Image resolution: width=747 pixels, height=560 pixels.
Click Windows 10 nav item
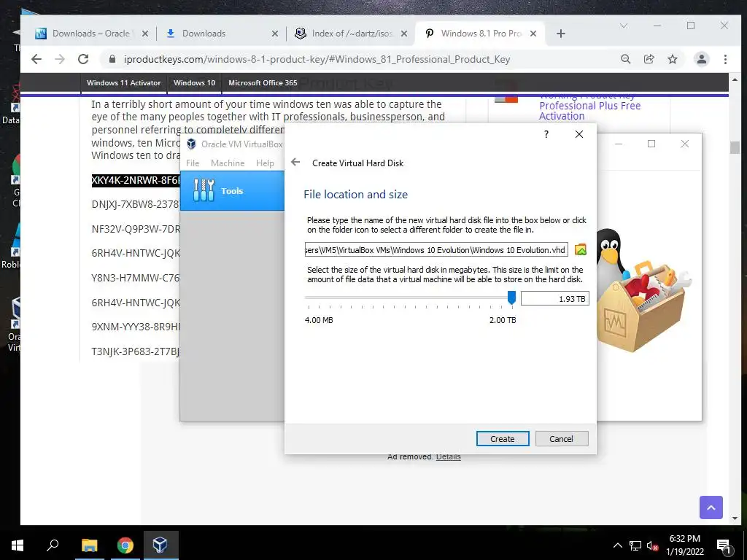pos(194,82)
